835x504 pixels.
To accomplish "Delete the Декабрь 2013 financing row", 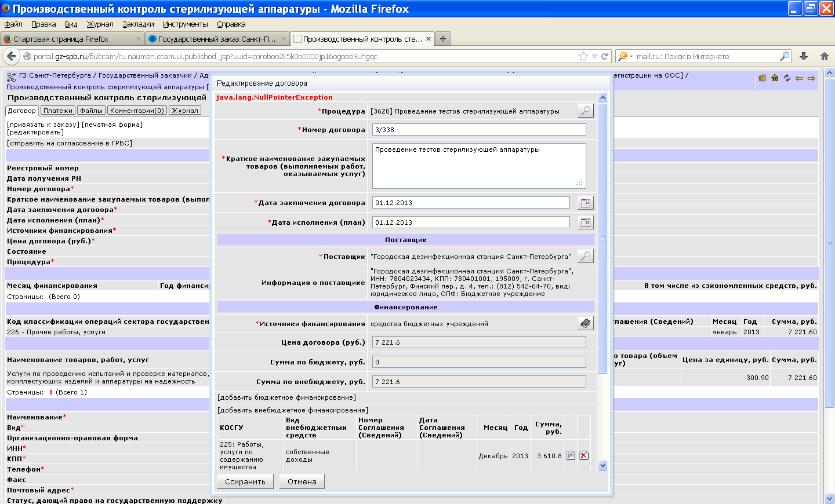I will [x=584, y=456].
